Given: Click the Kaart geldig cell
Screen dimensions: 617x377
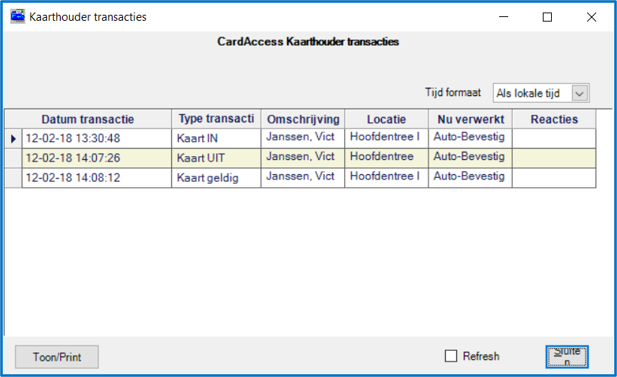Looking at the screenshot, I should coord(216,178).
